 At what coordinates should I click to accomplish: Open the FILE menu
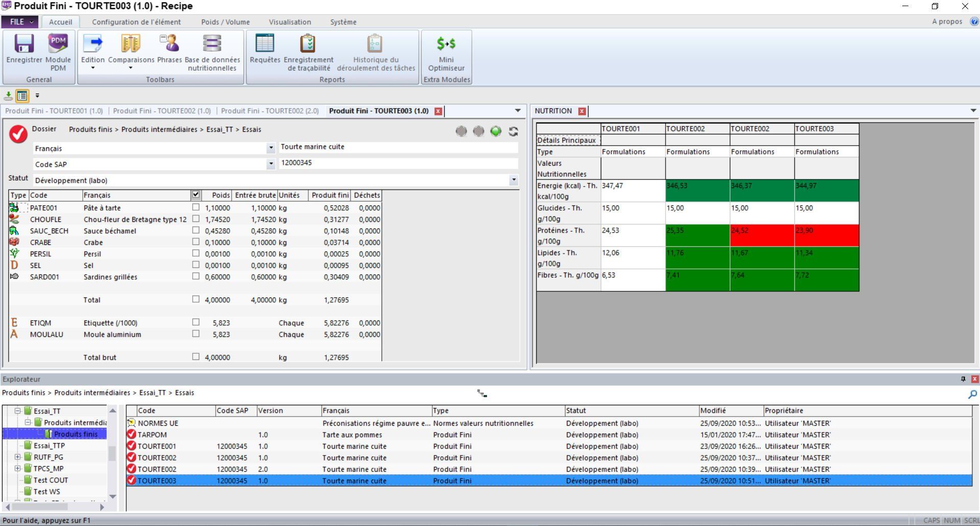click(20, 22)
